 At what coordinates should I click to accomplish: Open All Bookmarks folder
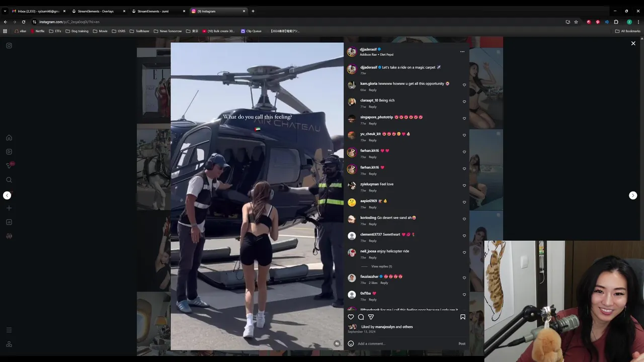pos(628,31)
